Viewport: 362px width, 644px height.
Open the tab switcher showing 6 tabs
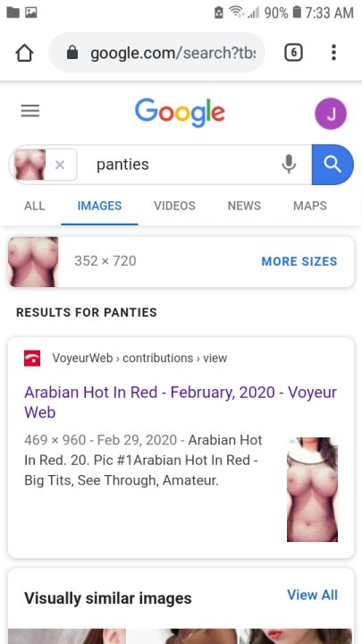pos(293,53)
